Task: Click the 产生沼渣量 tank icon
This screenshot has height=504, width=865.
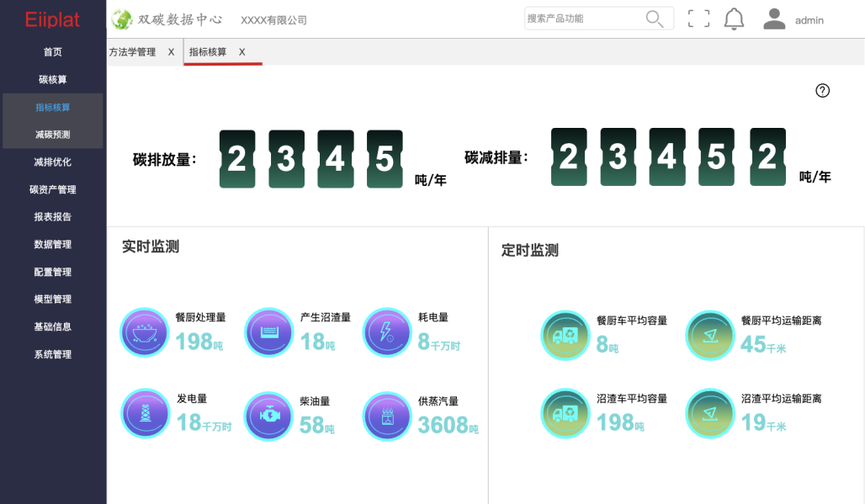Action: coord(268,332)
